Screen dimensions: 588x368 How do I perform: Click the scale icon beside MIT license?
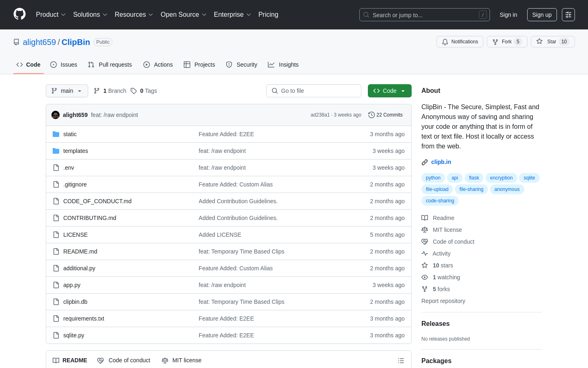click(x=425, y=230)
